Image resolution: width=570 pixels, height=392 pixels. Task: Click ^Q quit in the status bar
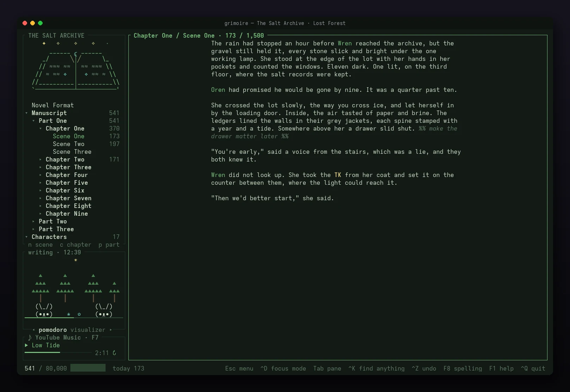(533, 368)
